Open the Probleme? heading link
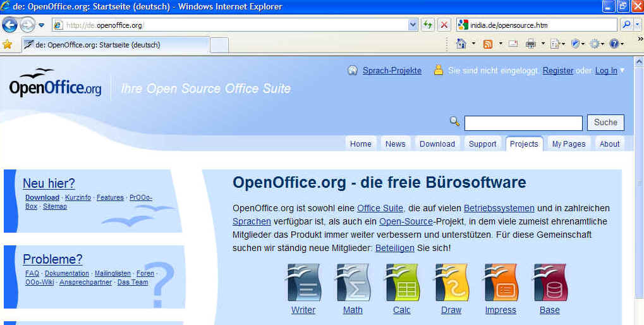 [52, 259]
